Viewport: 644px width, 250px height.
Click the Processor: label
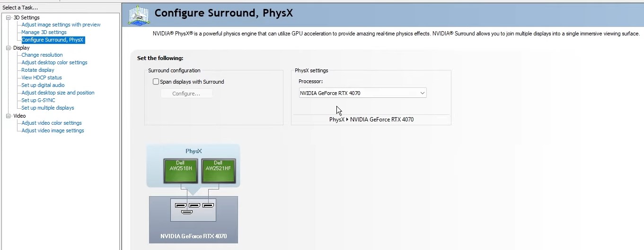click(310, 82)
